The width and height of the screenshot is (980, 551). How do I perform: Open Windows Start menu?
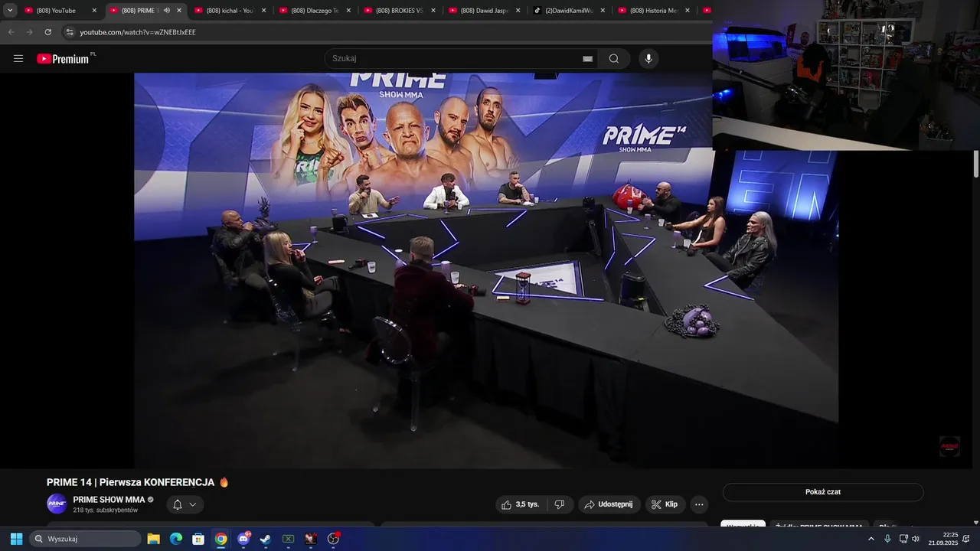[16, 539]
